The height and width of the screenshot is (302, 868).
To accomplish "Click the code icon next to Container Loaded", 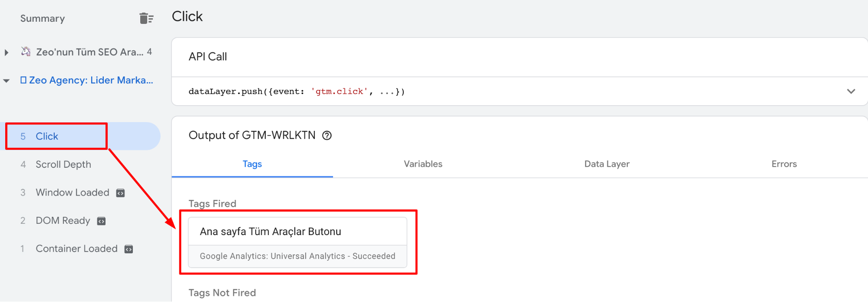I will click(x=129, y=249).
